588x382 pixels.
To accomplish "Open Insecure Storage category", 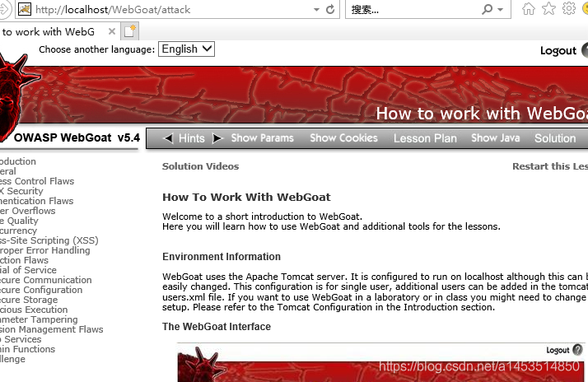I will (x=29, y=300).
